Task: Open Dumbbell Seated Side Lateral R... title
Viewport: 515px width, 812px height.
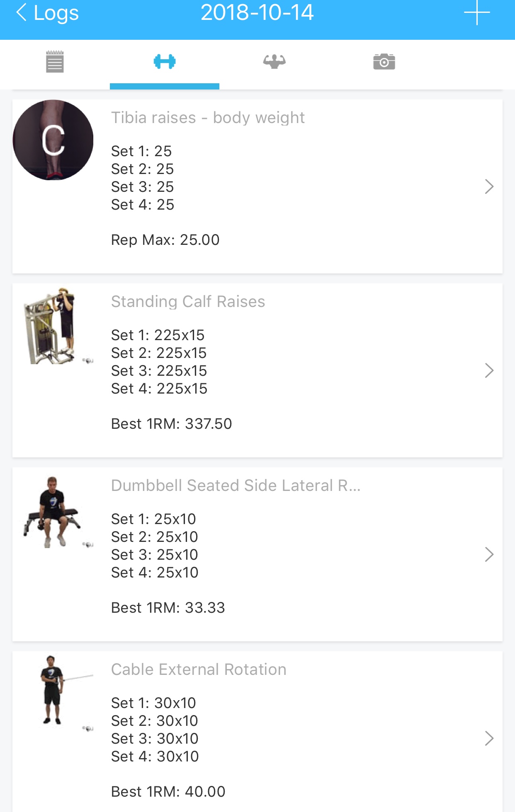Action: pos(236,486)
